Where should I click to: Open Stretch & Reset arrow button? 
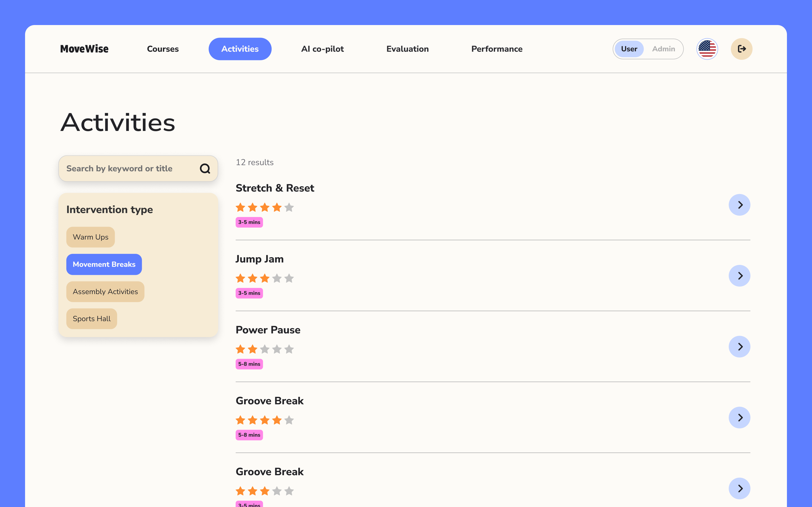739,205
